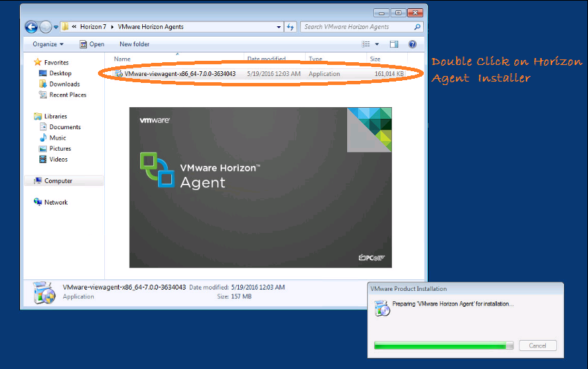Click the Computer icon
This screenshot has height=369, width=588.
tap(38, 180)
